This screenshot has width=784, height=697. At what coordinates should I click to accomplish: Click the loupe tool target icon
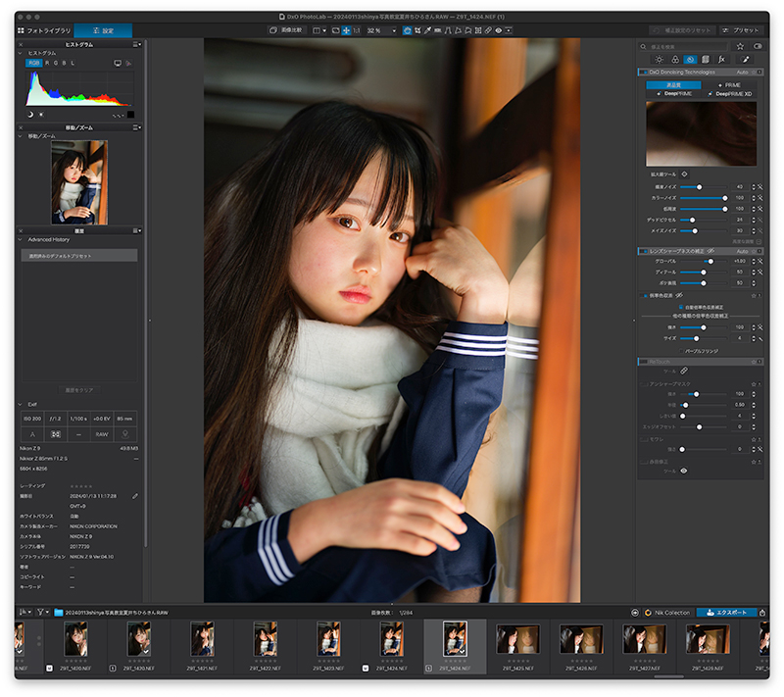(x=684, y=174)
